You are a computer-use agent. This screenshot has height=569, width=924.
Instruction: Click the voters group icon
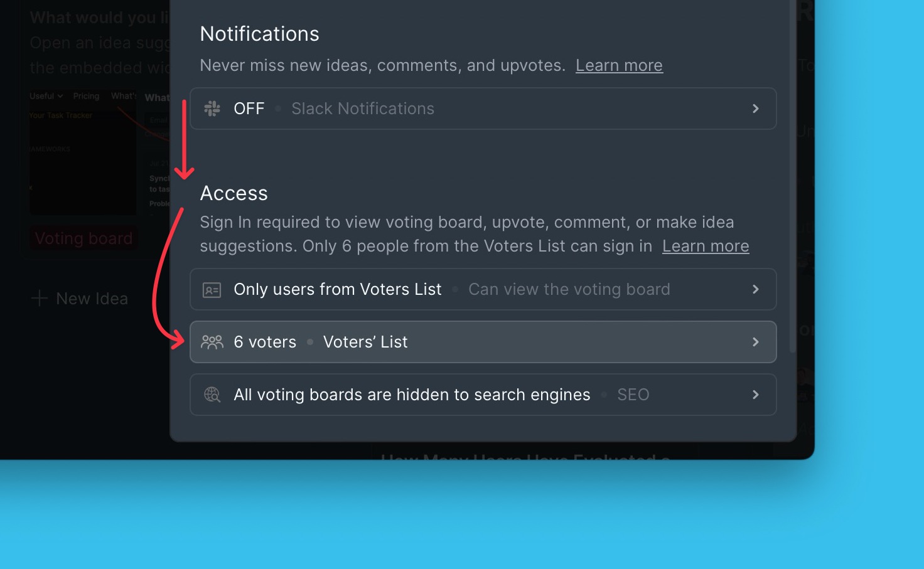[x=212, y=342]
